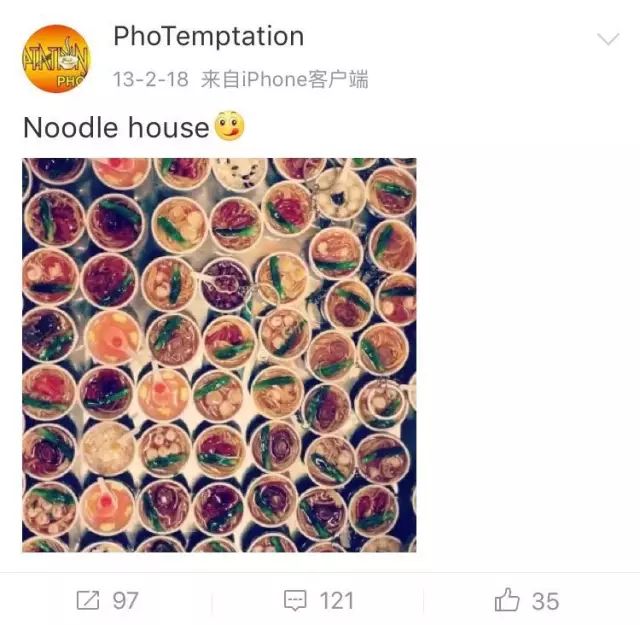Click the pale soup bowl in lower-left of photo
Image resolution: width=640 pixels, height=625 pixels.
pos(109,448)
